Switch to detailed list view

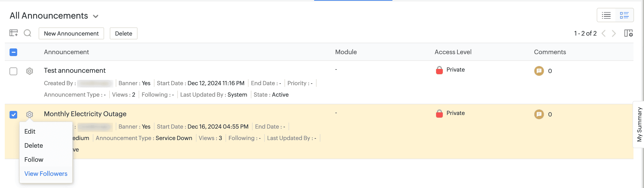click(624, 15)
